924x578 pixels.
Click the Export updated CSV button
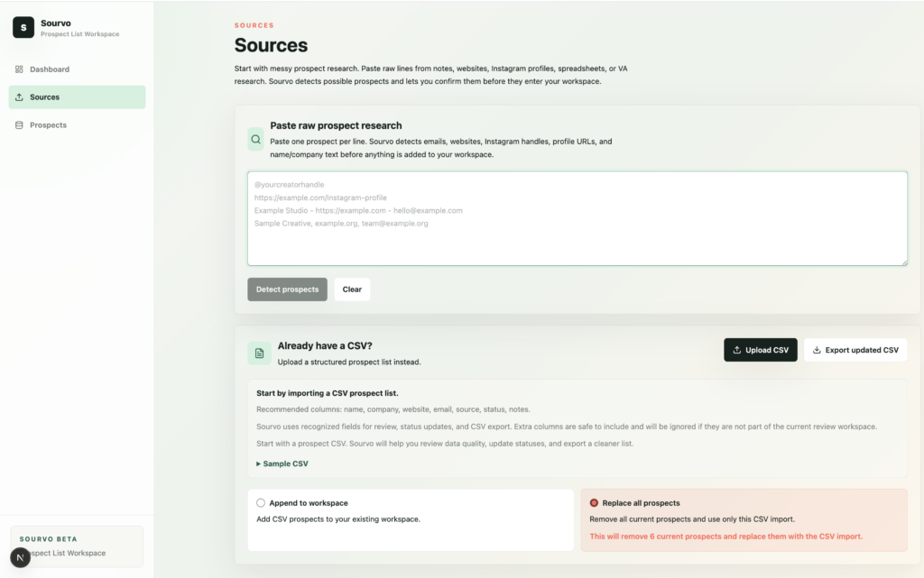coord(855,350)
